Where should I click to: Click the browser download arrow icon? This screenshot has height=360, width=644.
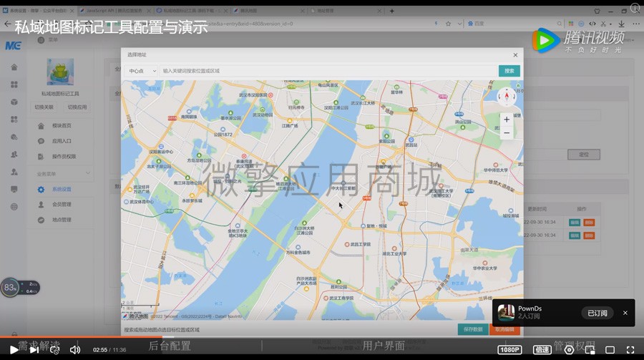[621, 24]
